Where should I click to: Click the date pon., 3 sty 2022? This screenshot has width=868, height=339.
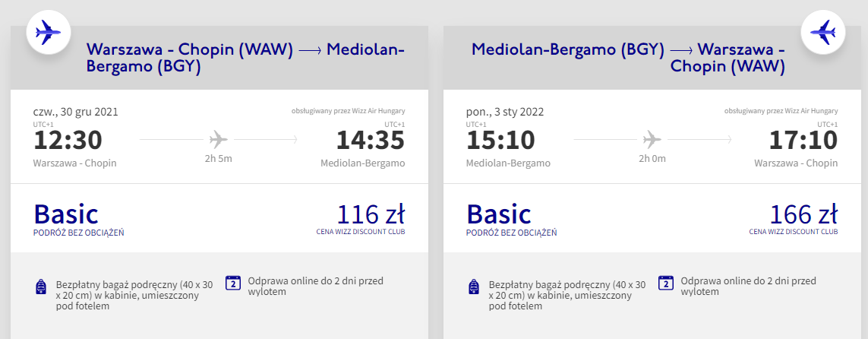point(505,112)
